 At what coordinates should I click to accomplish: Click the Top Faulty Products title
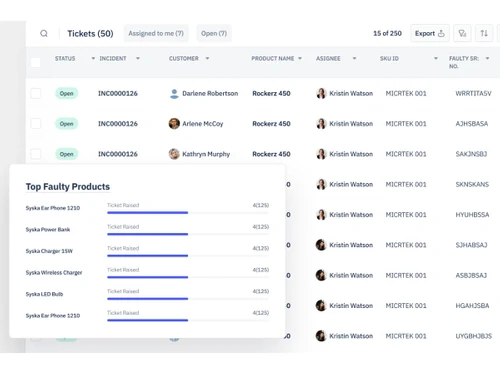coord(68,187)
